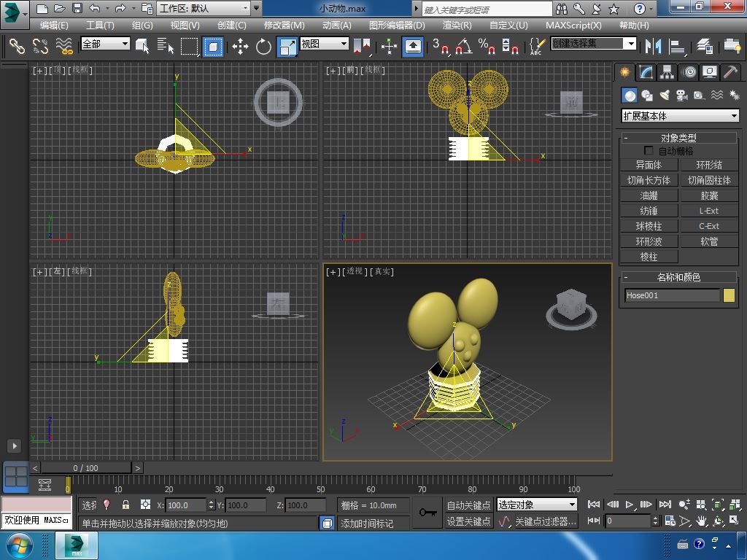Open the 工作区: 默认 workspace dropdown
This screenshot has height=560, width=747.
click(x=204, y=8)
